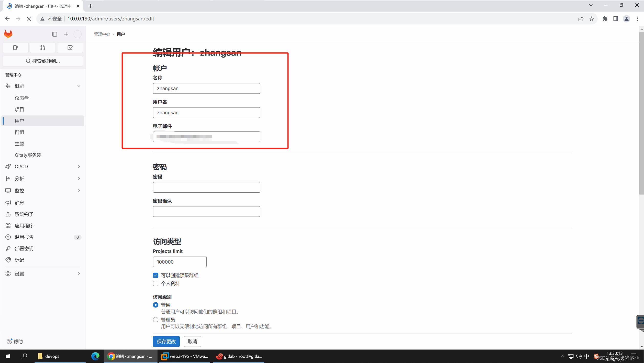Image resolution: width=644 pixels, height=363 pixels.
Task: Switch to web2-195 VMware window
Action: (x=185, y=356)
